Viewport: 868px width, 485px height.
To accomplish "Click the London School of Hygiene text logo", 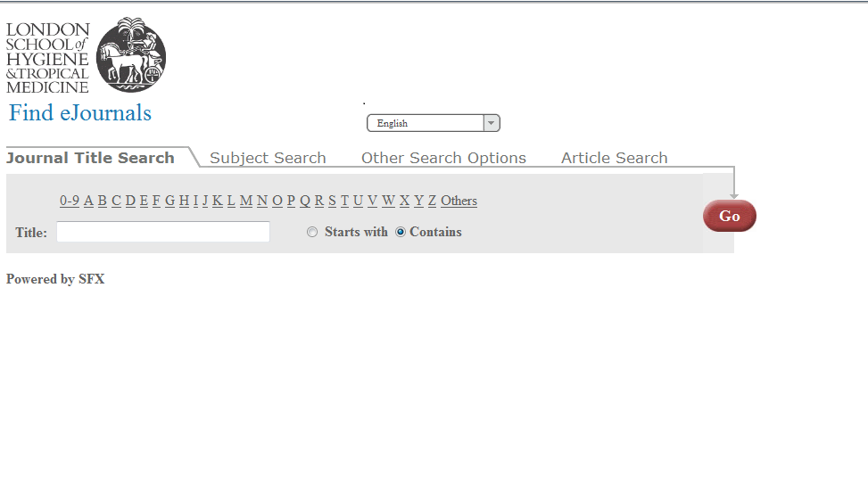I will click(x=47, y=58).
